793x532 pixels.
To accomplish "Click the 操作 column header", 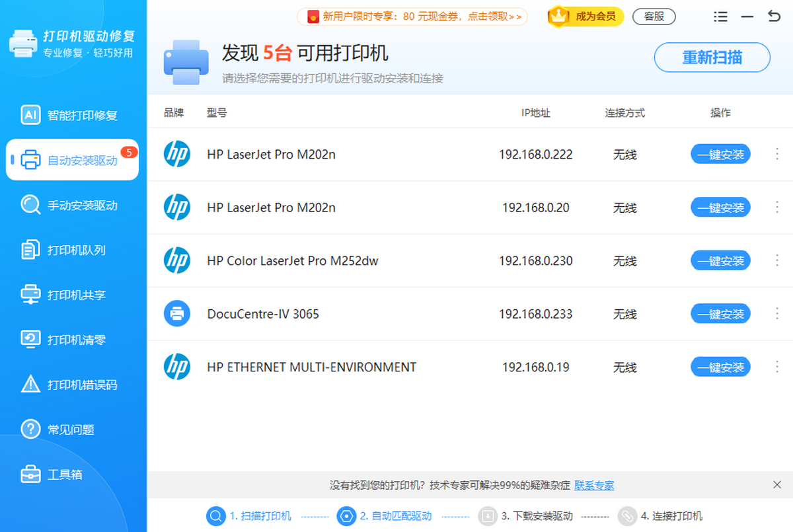I will [x=721, y=113].
